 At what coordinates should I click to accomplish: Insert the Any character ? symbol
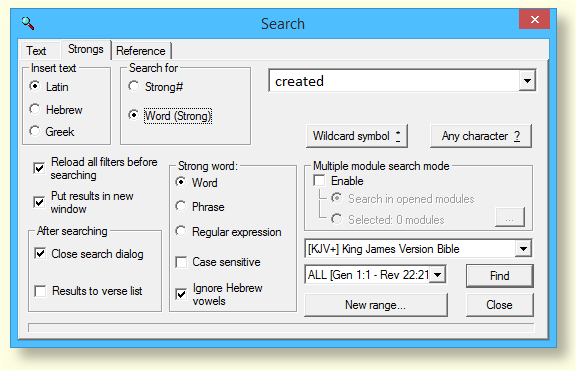tap(480, 136)
